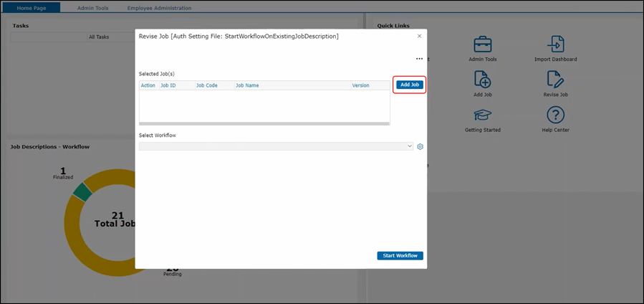Sort by the Job ID column header
The image size is (644, 304).
coord(168,85)
